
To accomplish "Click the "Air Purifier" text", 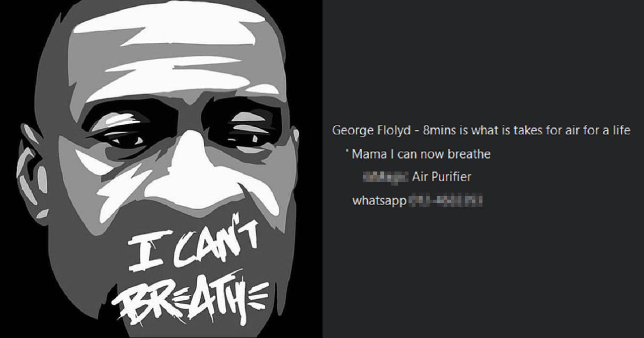I will 441,177.
